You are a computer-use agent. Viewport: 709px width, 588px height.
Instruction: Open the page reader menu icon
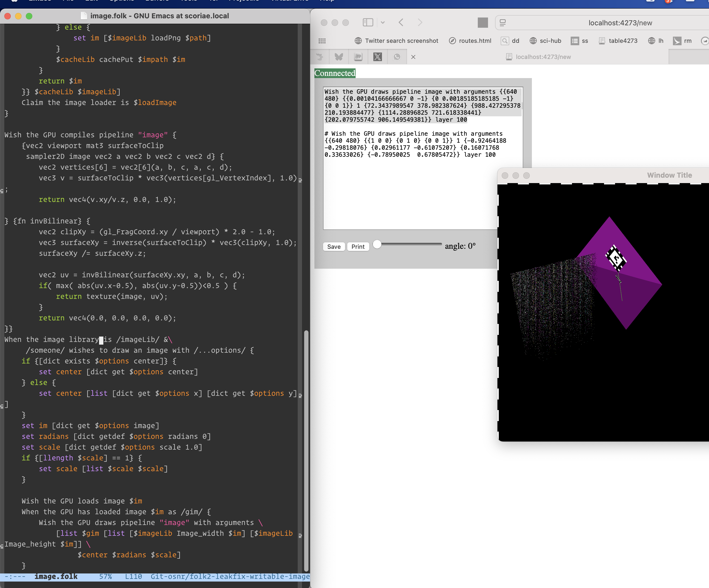(503, 23)
